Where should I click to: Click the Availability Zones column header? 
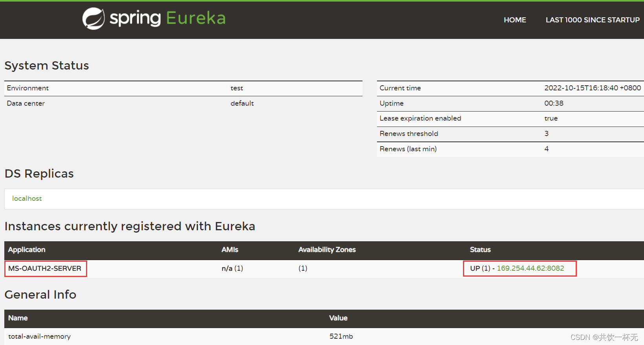(327, 250)
